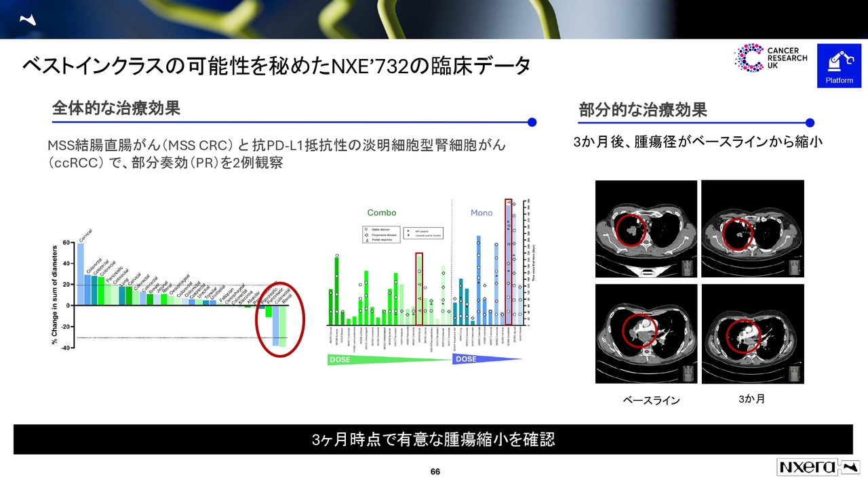Click the 部分的な治療効果 heading
The image size is (868, 488).
[643, 110]
